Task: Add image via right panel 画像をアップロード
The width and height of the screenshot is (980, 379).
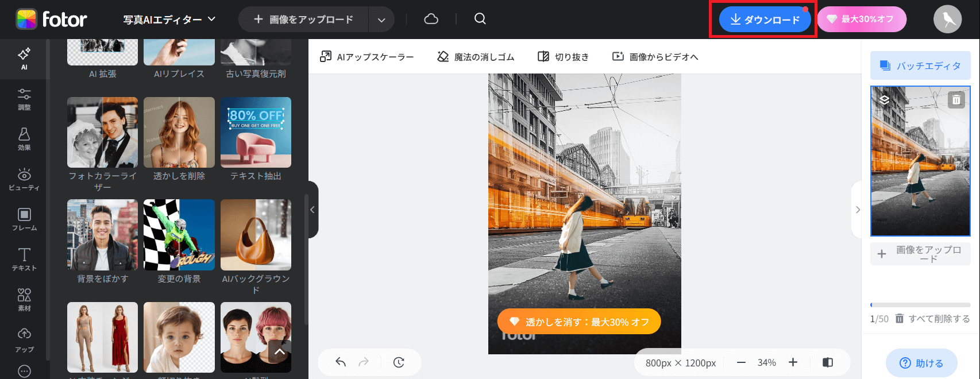Action: pyautogui.click(x=920, y=254)
